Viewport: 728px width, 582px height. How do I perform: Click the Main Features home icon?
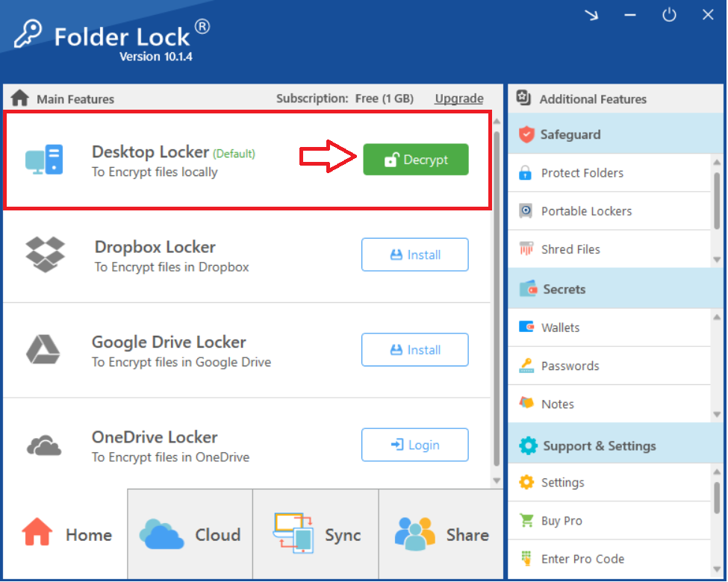[x=20, y=98]
